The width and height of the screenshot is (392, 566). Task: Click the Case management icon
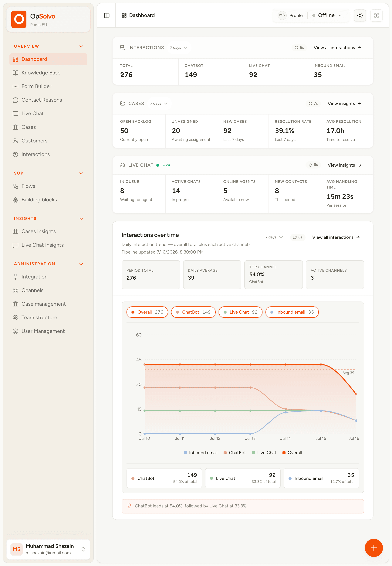(x=15, y=304)
